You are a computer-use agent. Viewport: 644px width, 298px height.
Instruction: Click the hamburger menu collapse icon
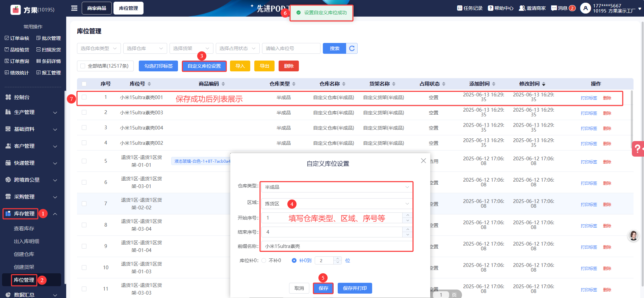(74, 8)
